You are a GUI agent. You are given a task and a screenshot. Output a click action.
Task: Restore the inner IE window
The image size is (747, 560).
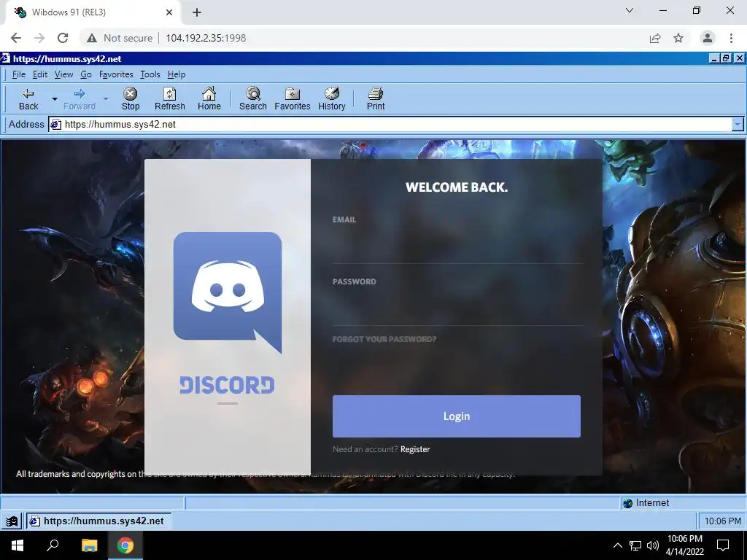[x=726, y=58]
